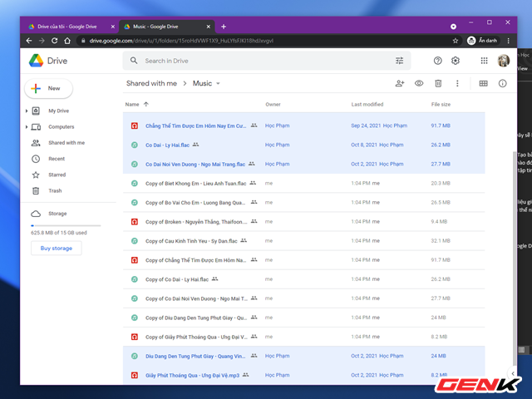Open My Drive in sidebar
532x399 pixels.
58,111
